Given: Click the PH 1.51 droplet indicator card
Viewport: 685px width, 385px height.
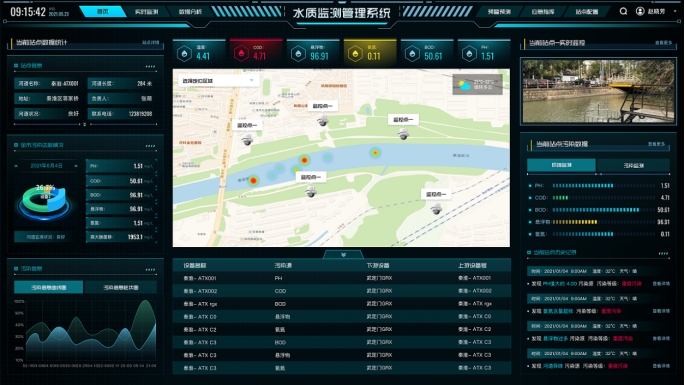Looking at the screenshot, I should pyautogui.click(x=484, y=52).
